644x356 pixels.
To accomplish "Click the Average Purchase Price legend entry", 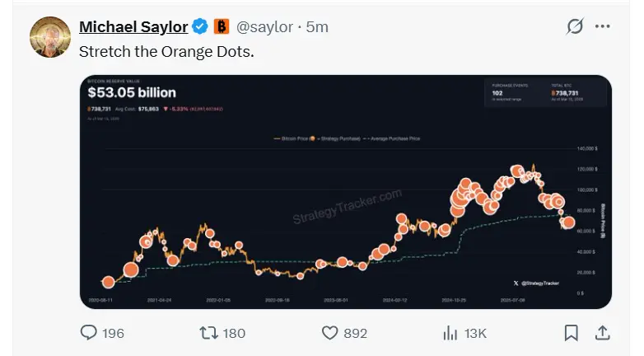I will (x=391, y=138).
